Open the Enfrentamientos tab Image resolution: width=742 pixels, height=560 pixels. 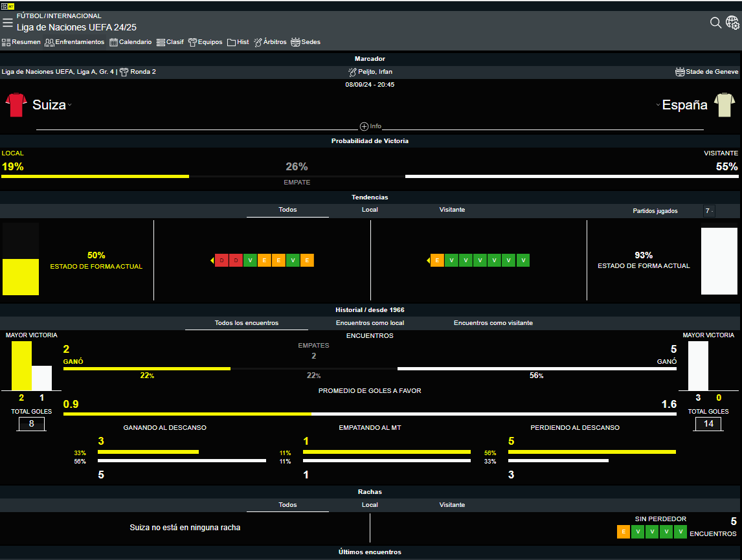coord(74,42)
